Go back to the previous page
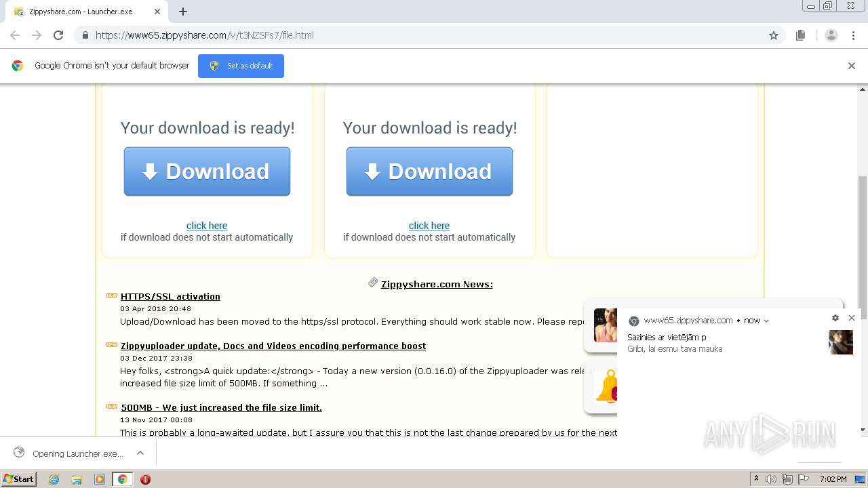This screenshot has height=488, width=868. click(x=15, y=35)
